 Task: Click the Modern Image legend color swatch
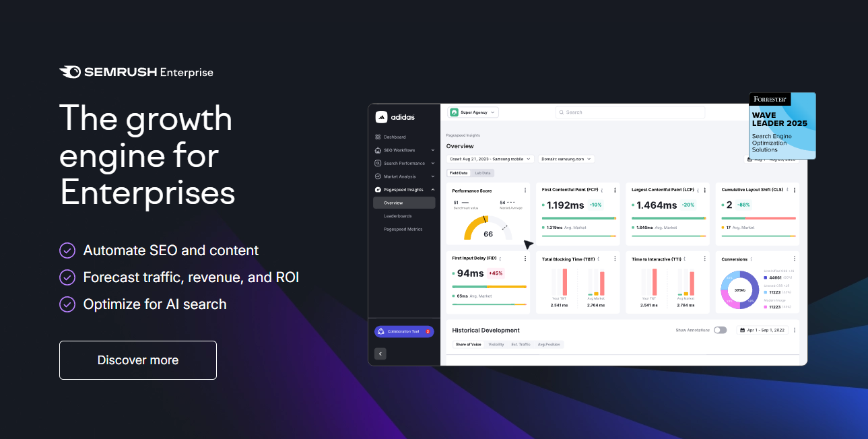click(765, 307)
